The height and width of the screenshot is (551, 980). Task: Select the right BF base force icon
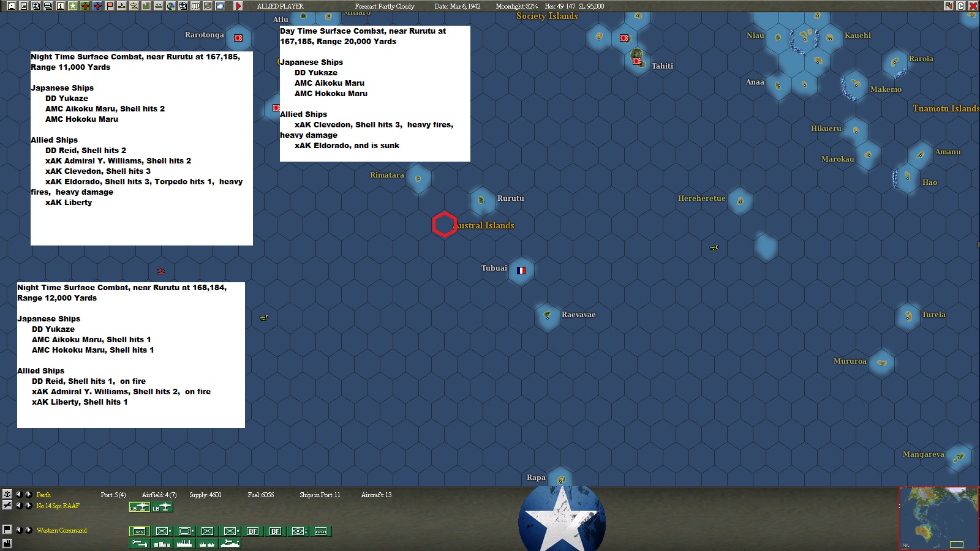point(276,531)
